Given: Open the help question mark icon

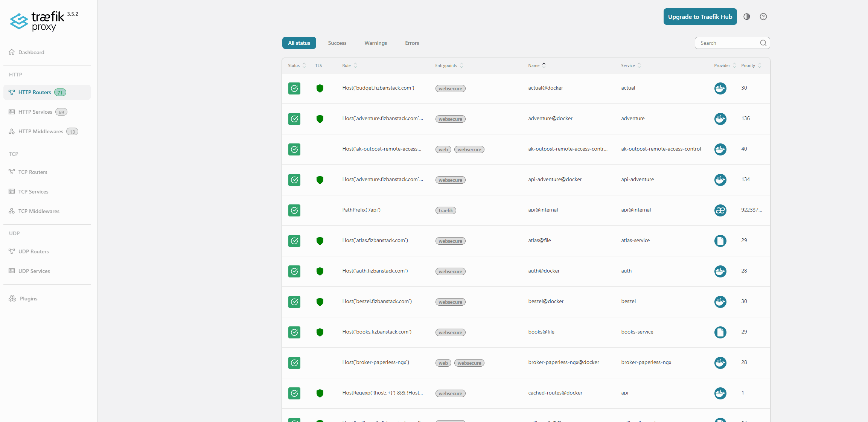Looking at the screenshot, I should (x=763, y=17).
